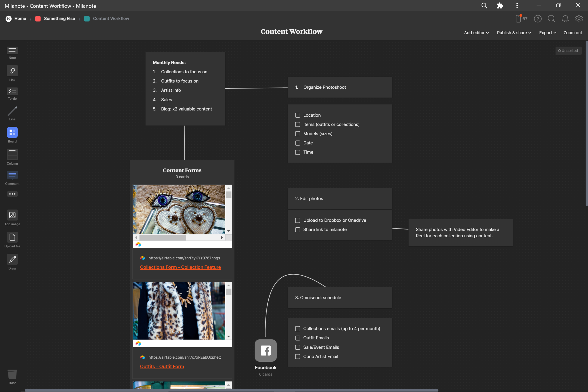Screen dimensions: 588x392
Task: Check the Date checkbox
Action: [298, 143]
